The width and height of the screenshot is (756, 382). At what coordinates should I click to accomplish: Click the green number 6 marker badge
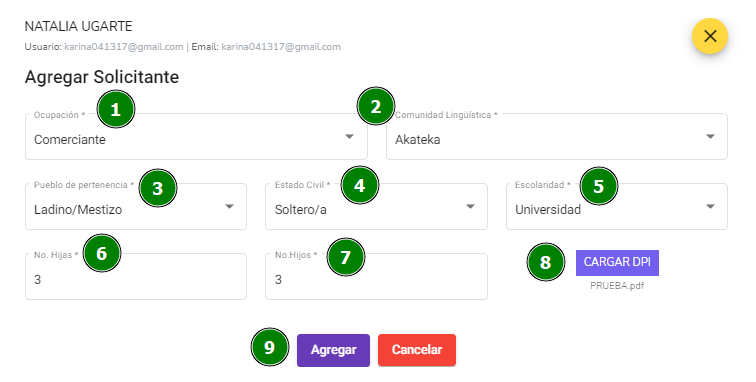click(102, 253)
